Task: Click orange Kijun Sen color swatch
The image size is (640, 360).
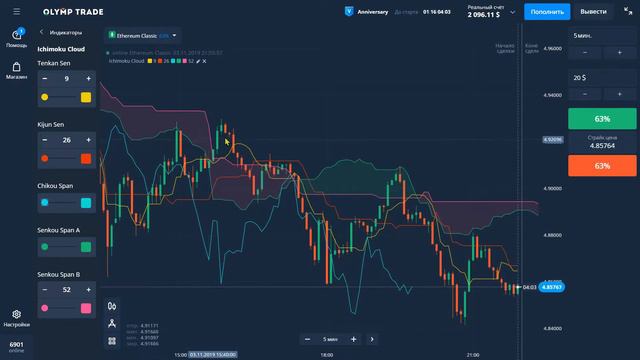Action: (x=86, y=158)
